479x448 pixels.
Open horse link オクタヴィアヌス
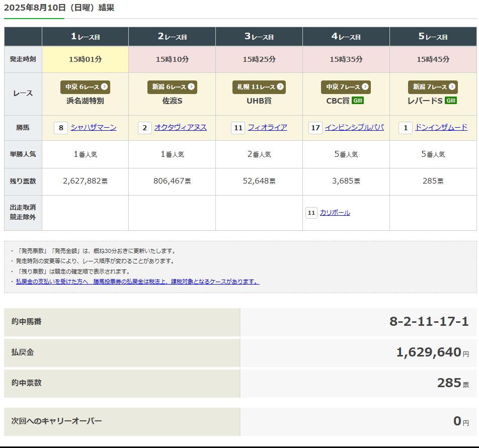pyautogui.click(x=181, y=127)
